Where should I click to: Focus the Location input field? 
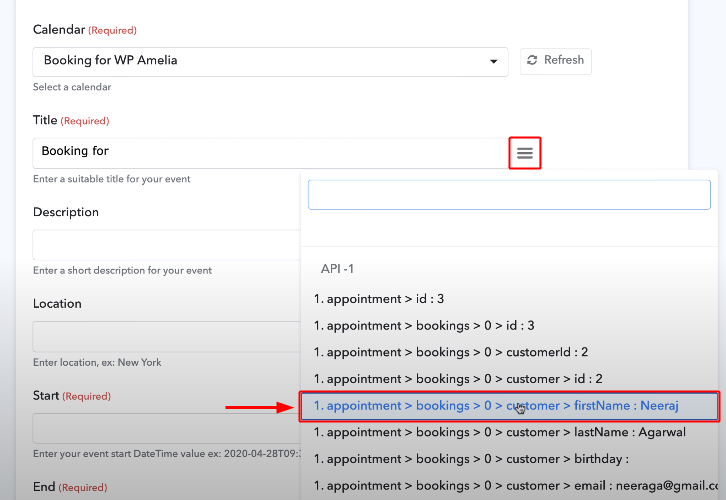[165, 336]
